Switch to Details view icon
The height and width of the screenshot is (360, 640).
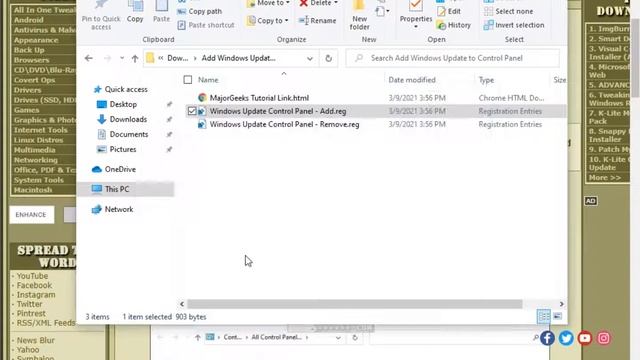point(544,316)
